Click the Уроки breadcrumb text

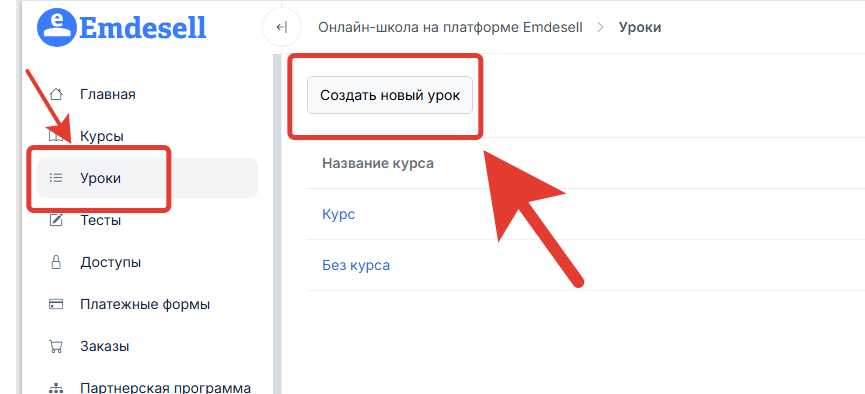[640, 27]
